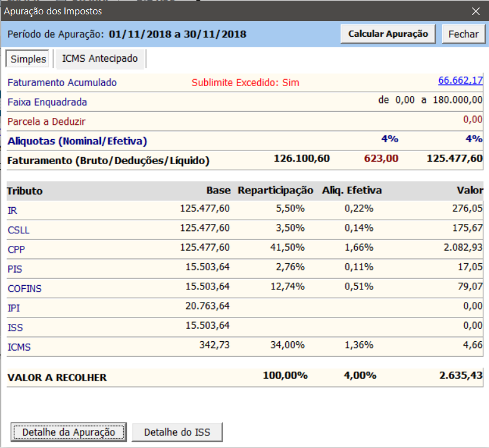Close the Apuração dos Impostos window

coord(475,11)
